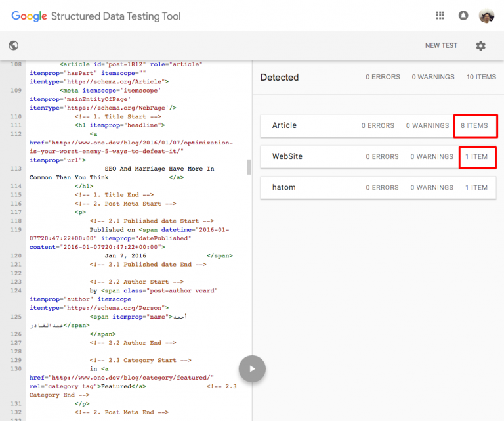Viewport: 504px width, 421px height.
Task: Open the account profile avatar
Action: coord(486,16)
